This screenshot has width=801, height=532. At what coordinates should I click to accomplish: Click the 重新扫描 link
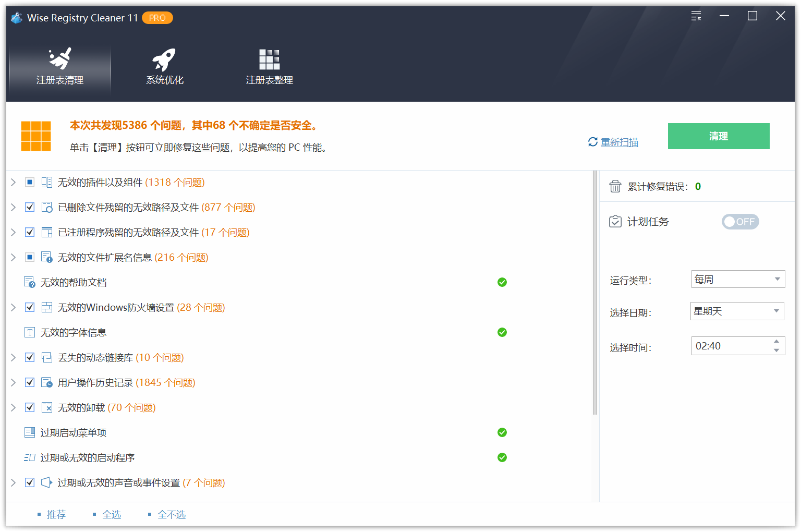pos(620,142)
